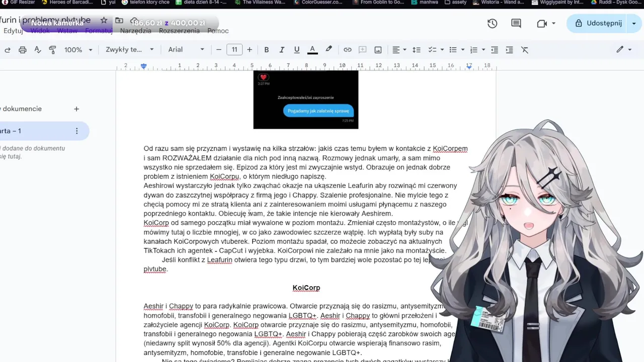
Task: Open the editing mode pencil dropdown
Action: 624,49
